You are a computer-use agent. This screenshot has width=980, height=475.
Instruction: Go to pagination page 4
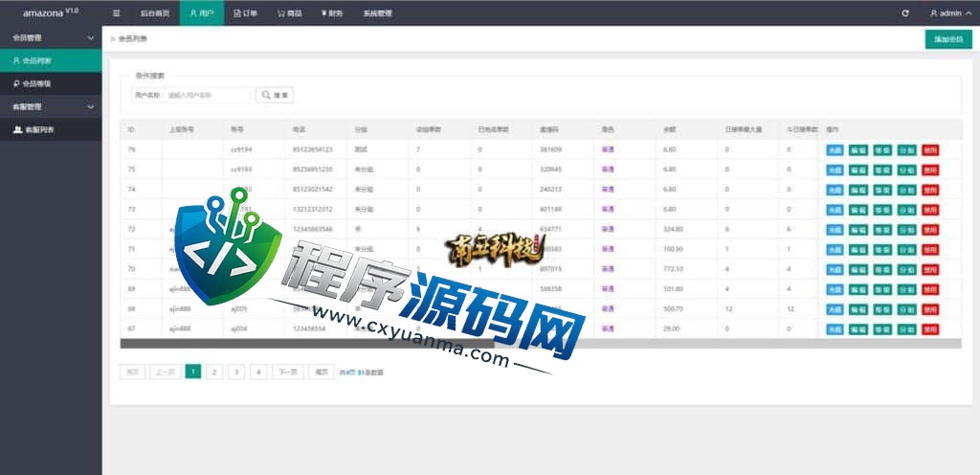click(x=258, y=372)
